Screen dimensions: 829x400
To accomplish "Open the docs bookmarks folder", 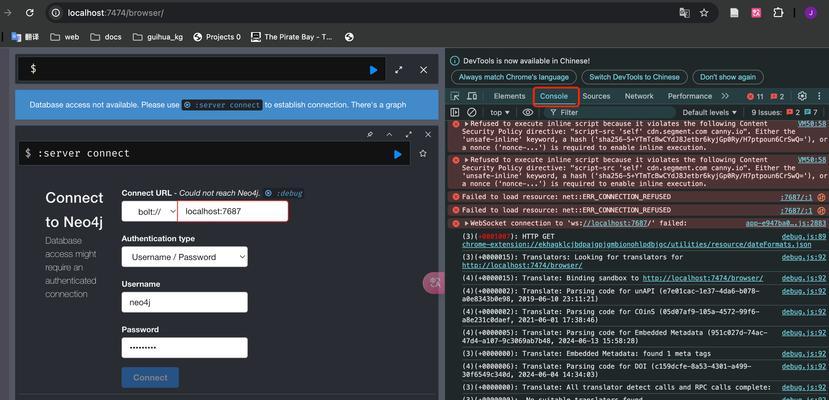I will (106, 37).
